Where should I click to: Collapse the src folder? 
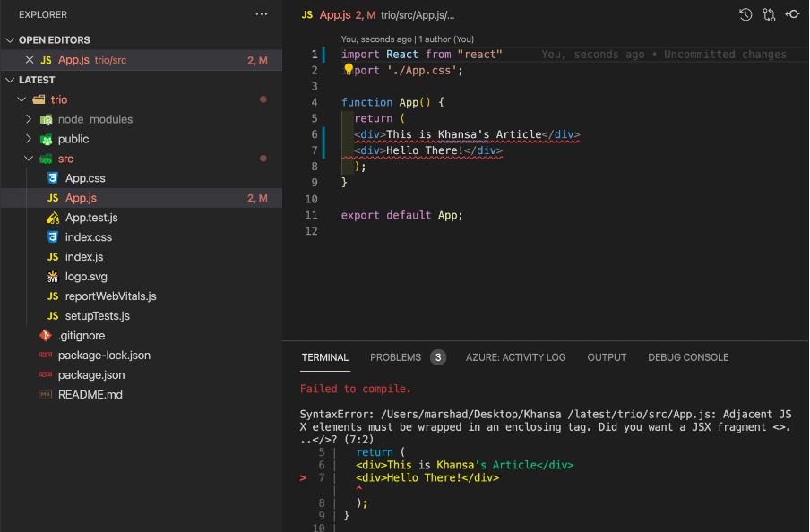28,158
